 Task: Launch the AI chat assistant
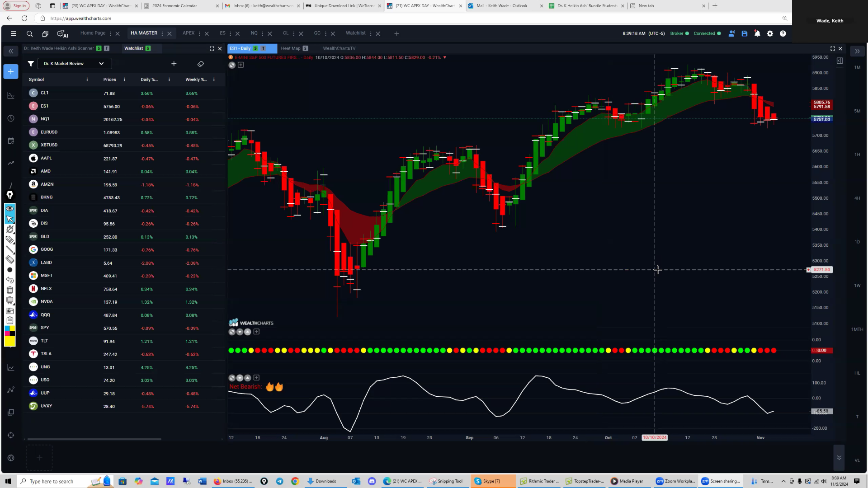(62, 33)
